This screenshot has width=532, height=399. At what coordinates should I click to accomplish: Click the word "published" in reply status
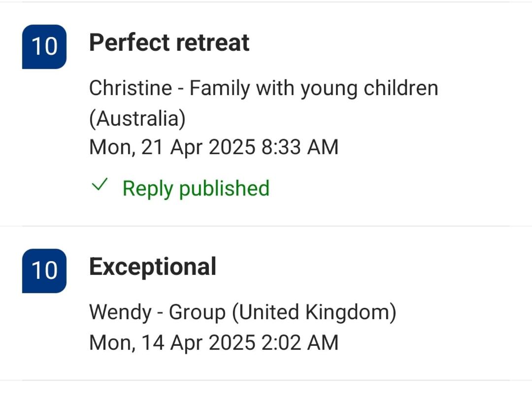(x=224, y=188)
